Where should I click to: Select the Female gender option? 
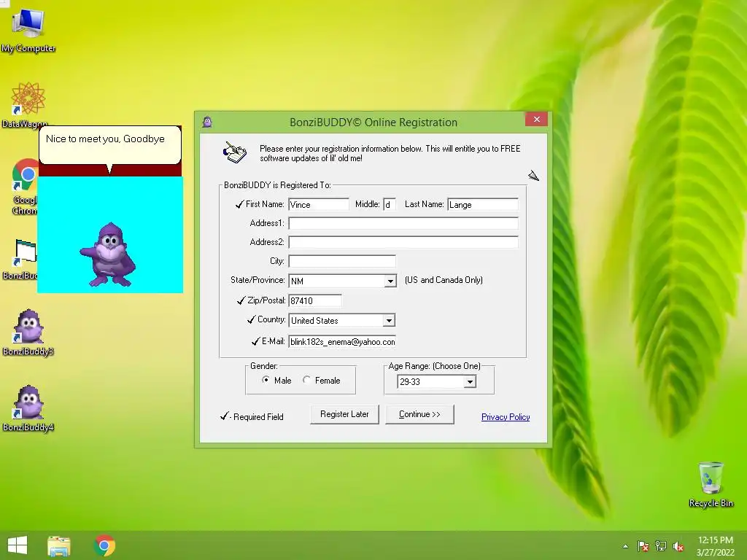[x=306, y=380]
